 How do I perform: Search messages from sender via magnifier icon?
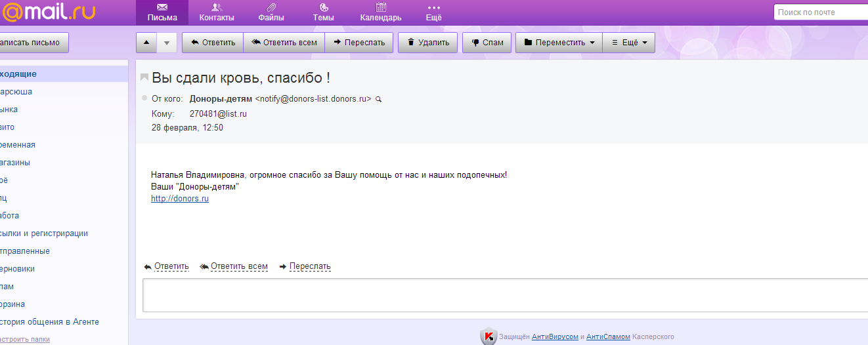point(378,99)
